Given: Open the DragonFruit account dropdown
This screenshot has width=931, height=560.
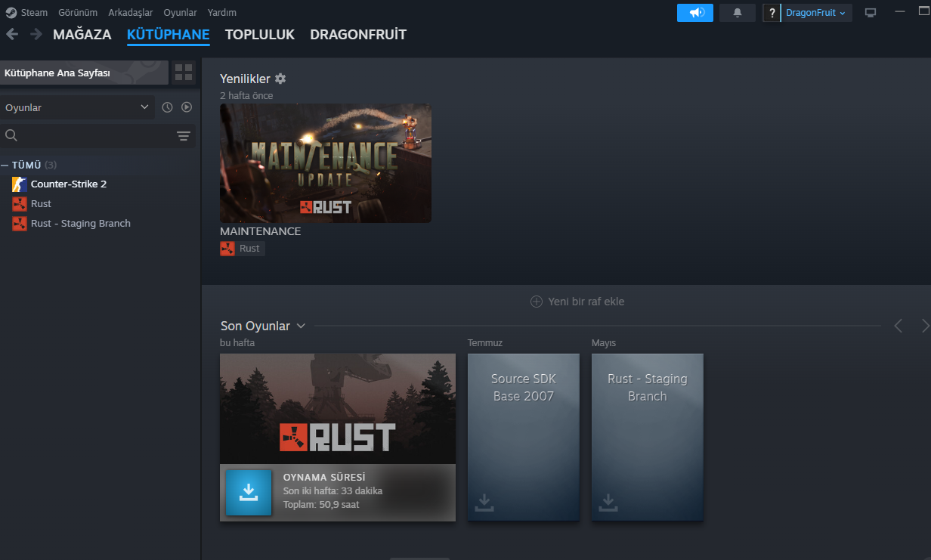Looking at the screenshot, I should point(816,13).
